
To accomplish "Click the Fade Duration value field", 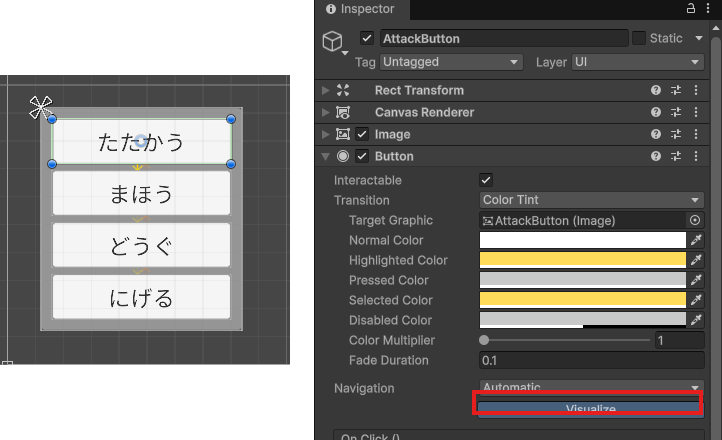I will click(x=592, y=360).
